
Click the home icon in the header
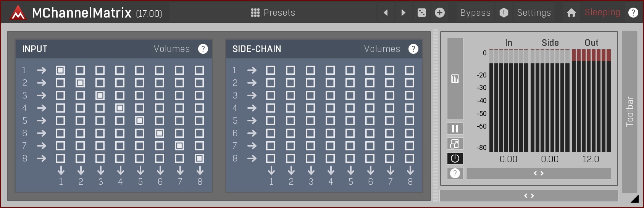571,13
